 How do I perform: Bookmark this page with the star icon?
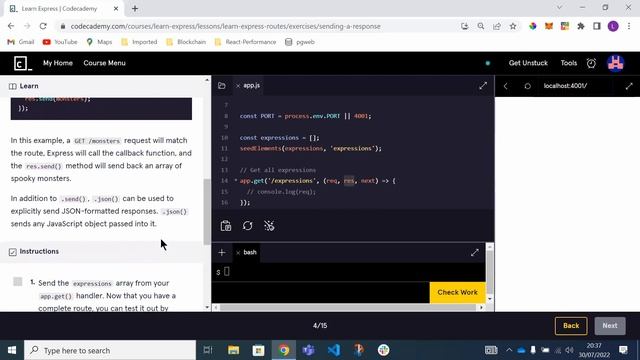(x=513, y=26)
